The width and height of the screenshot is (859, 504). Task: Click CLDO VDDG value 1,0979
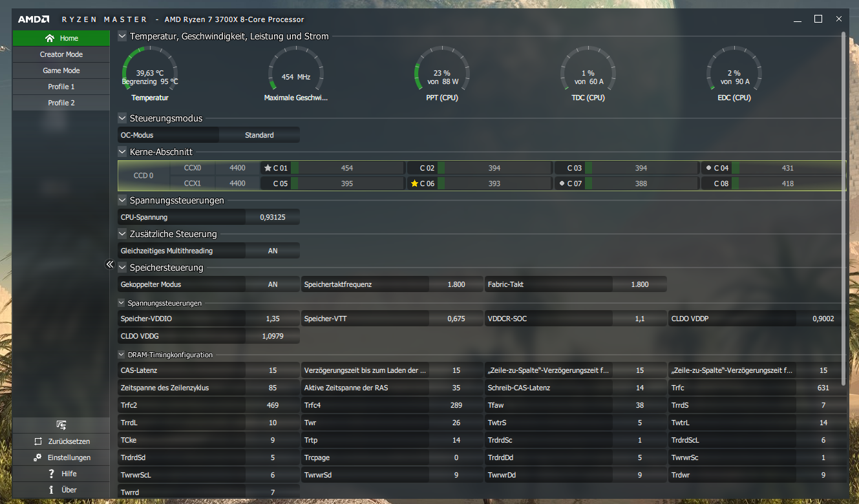pos(273,336)
